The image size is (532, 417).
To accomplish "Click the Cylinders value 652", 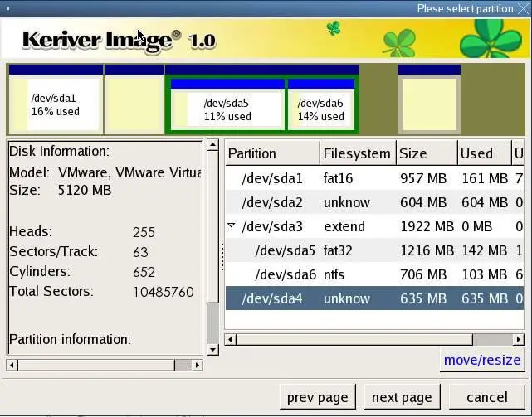I will tap(144, 272).
